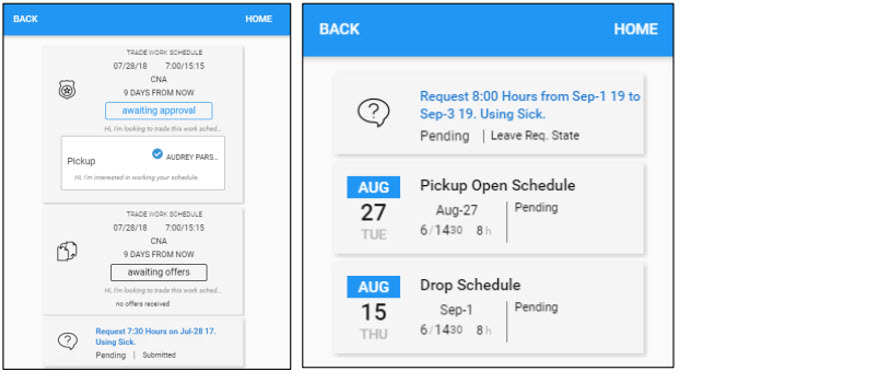
Task: Click Leave Req. State label on sick request
Action: click(535, 135)
